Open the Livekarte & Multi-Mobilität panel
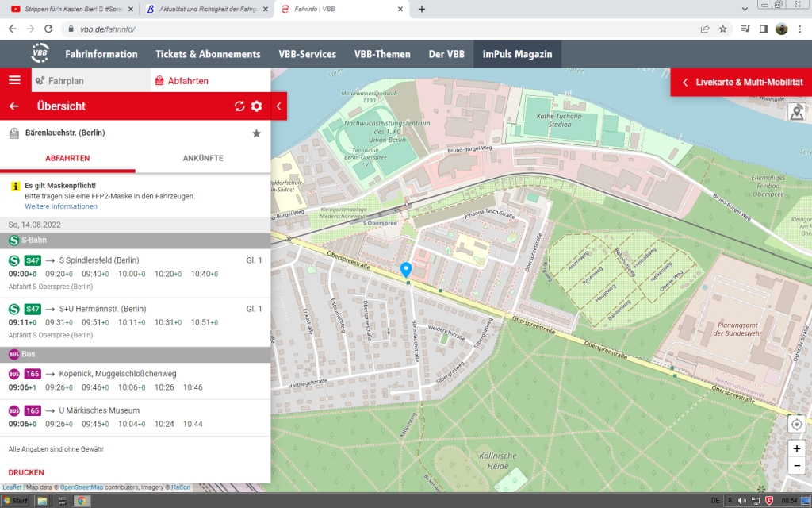Screen dimensions: 812x508 pos(741,83)
